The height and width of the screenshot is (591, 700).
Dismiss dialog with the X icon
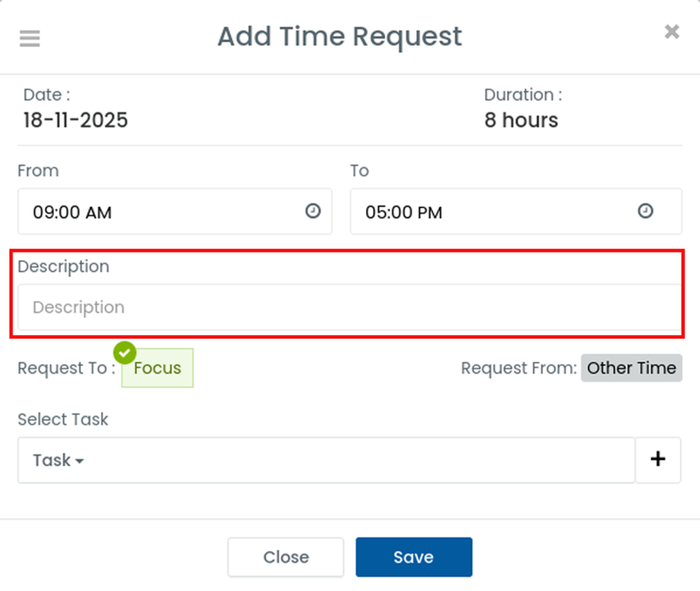pos(672,31)
